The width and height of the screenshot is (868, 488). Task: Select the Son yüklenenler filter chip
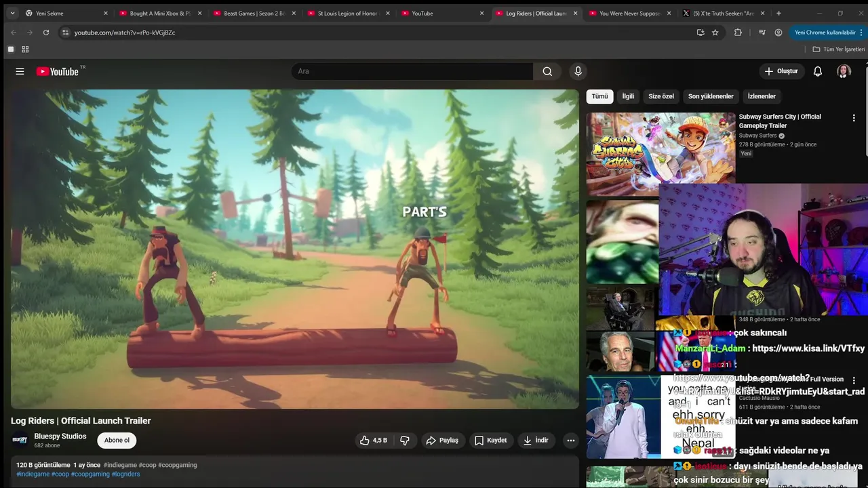coord(711,96)
